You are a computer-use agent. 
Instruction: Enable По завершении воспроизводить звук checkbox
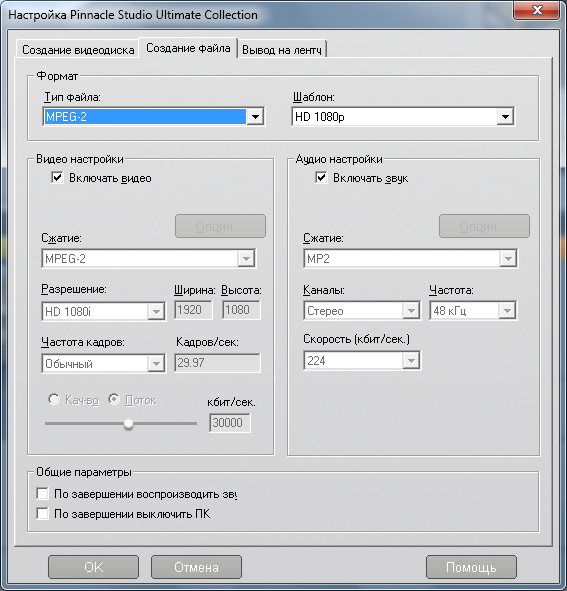(x=42, y=493)
